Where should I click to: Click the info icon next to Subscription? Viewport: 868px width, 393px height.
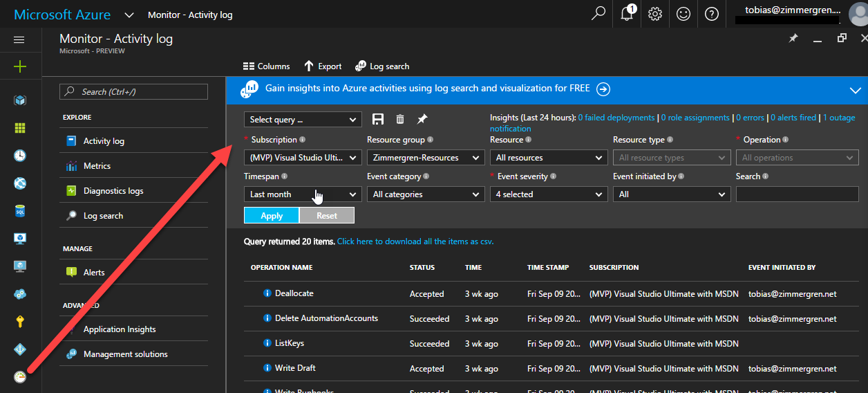tap(303, 140)
